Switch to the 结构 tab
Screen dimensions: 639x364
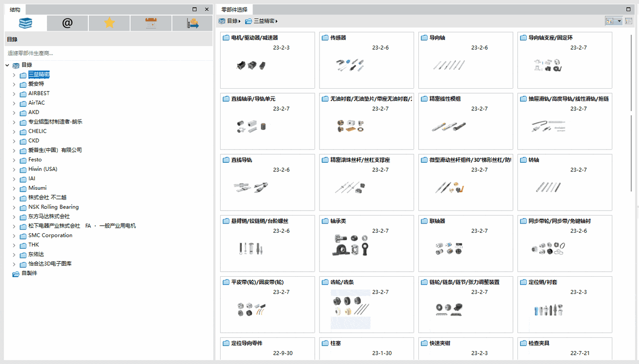click(x=15, y=9)
